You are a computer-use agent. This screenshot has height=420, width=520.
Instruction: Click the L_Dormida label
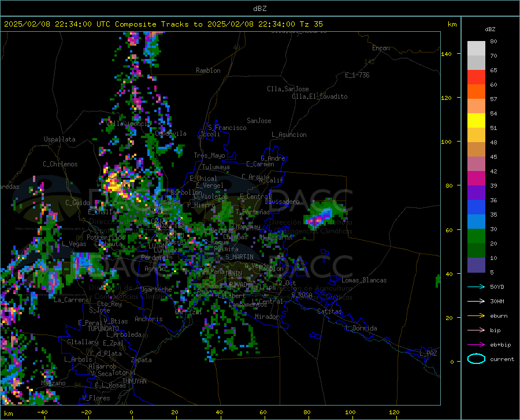point(361,328)
